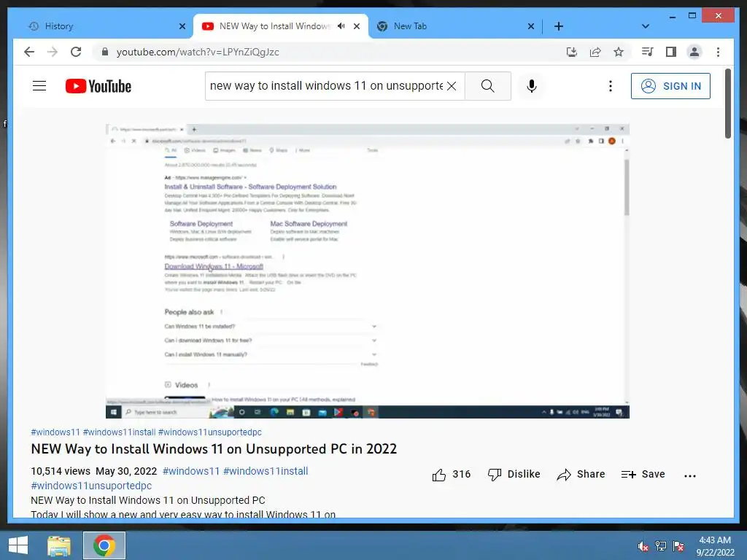Click in the YouTube search field

pos(326,86)
